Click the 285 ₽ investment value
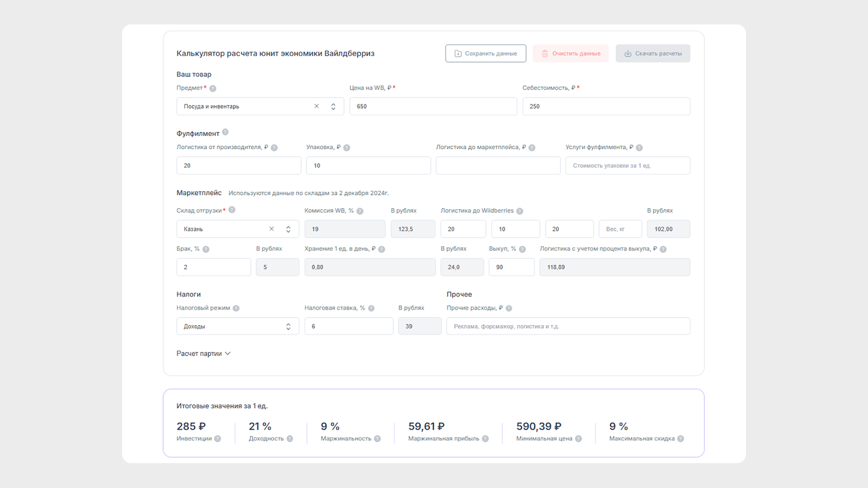The height and width of the screenshot is (488, 868). tap(191, 427)
